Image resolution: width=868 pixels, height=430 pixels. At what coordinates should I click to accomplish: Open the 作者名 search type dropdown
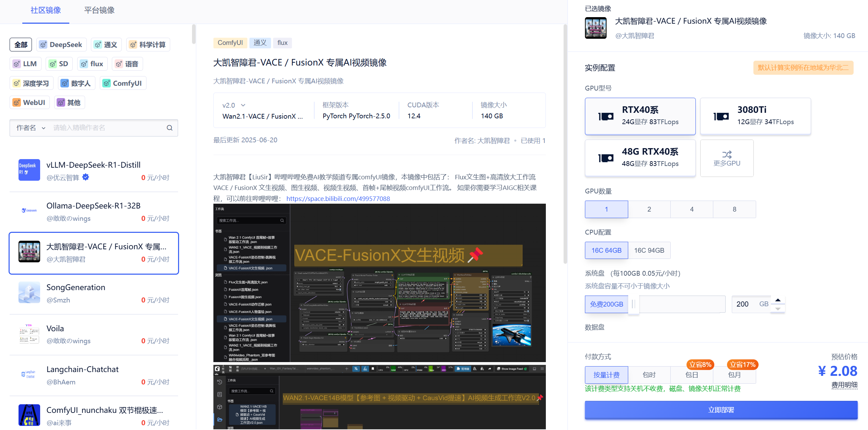[31, 128]
